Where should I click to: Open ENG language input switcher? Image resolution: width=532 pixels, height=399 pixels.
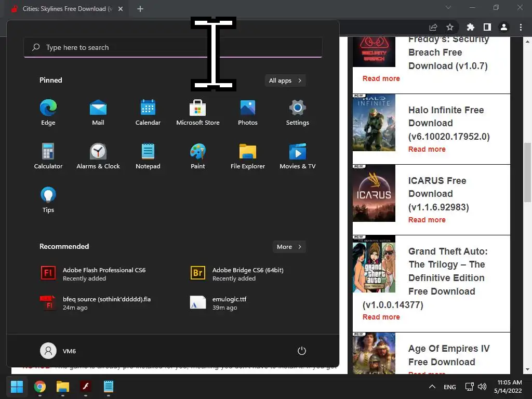click(449, 387)
